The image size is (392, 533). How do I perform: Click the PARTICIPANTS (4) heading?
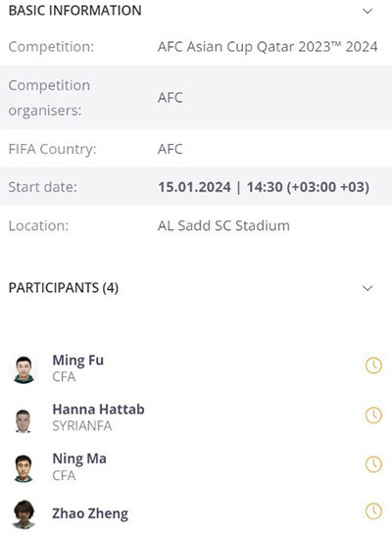pyautogui.click(x=64, y=288)
